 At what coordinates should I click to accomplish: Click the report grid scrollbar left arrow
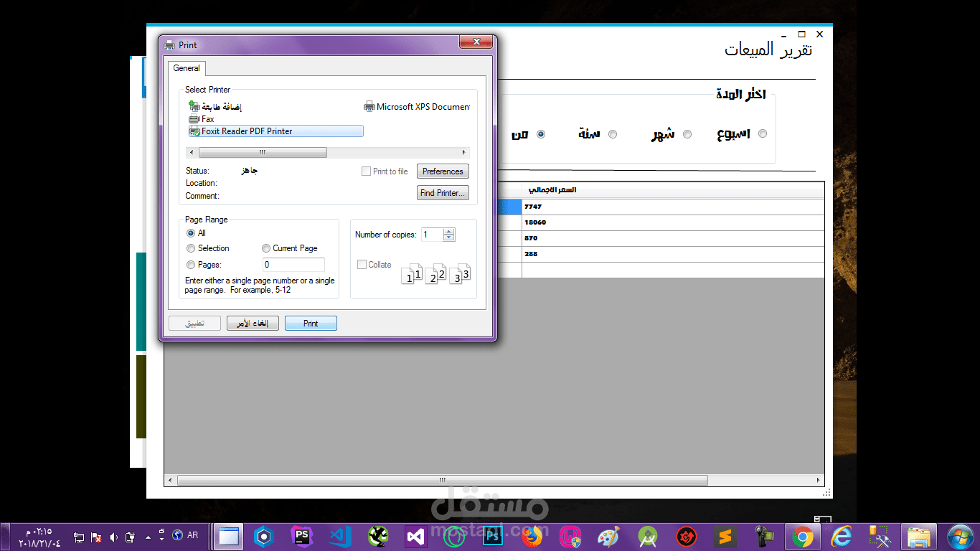[x=170, y=480]
